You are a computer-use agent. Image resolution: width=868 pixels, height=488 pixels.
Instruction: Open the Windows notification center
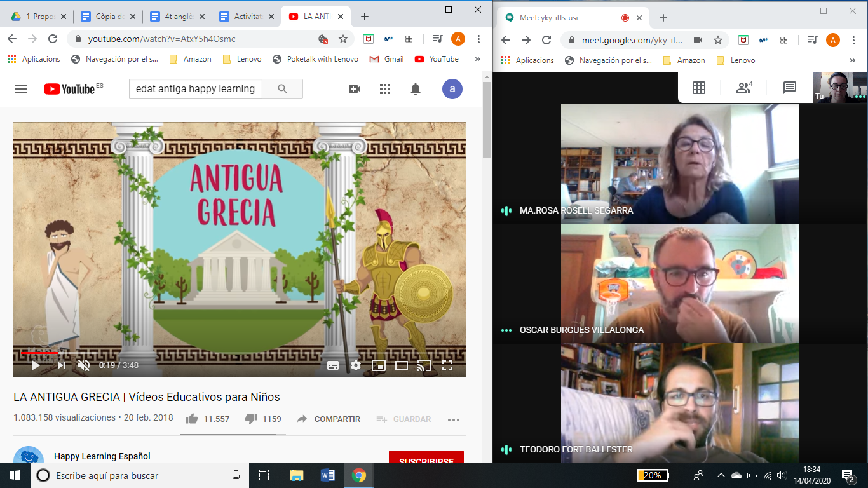tap(848, 475)
